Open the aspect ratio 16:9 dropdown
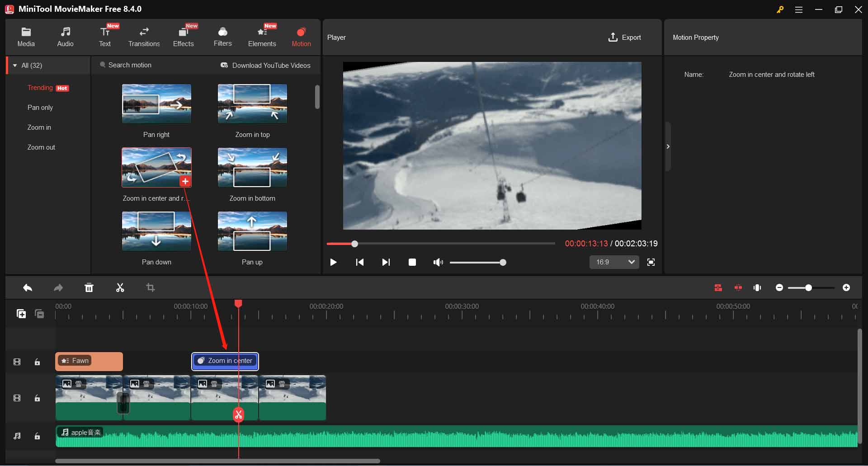 pyautogui.click(x=614, y=262)
